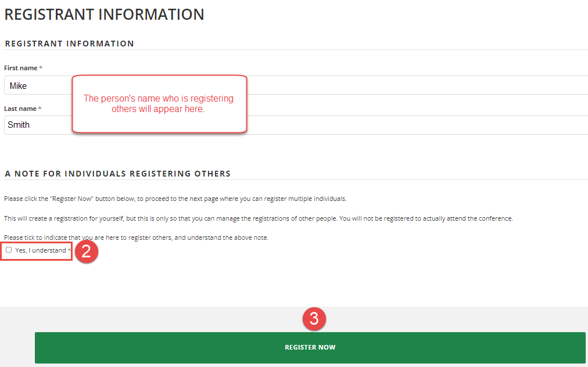Screen dimensions: 588x367
Task: Click the required asterisk beside First name
Action: 41,69
